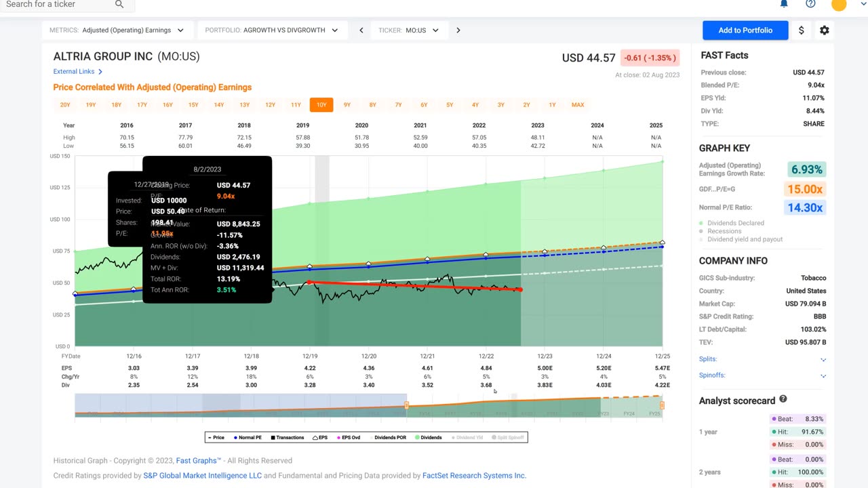The image size is (868, 488).
Task: Click the Analyst scorecard info icon
Action: tap(783, 400)
